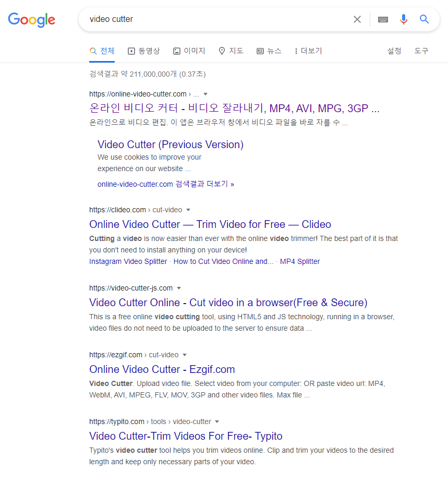Click the https://ezgif.com › cut-video URL text
Viewport: 448px width, 483px height.
[x=134, y=355]
